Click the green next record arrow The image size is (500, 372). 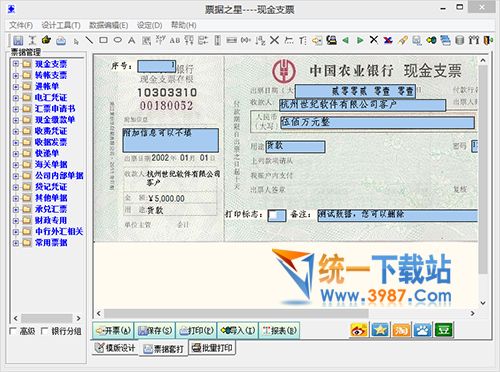360,41
